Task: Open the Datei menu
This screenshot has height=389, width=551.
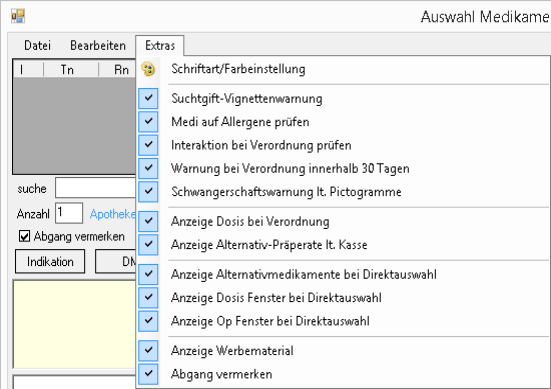Action: (x=37, y=45)
